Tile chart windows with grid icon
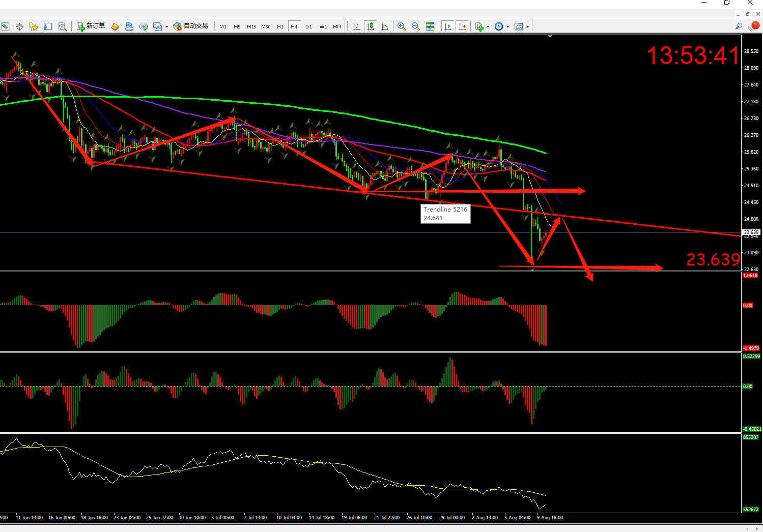This screenshot has width=763, height=532. pos(430,26)
